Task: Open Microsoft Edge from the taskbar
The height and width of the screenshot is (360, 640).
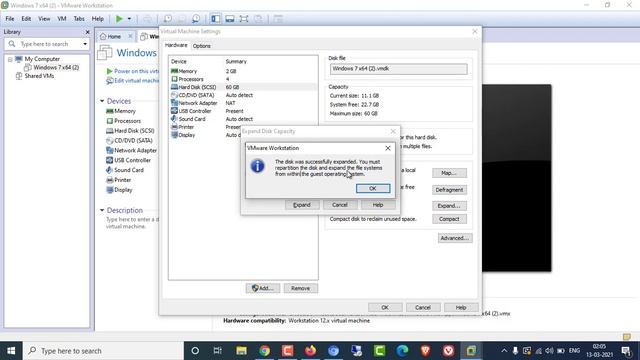Action: 402,351
